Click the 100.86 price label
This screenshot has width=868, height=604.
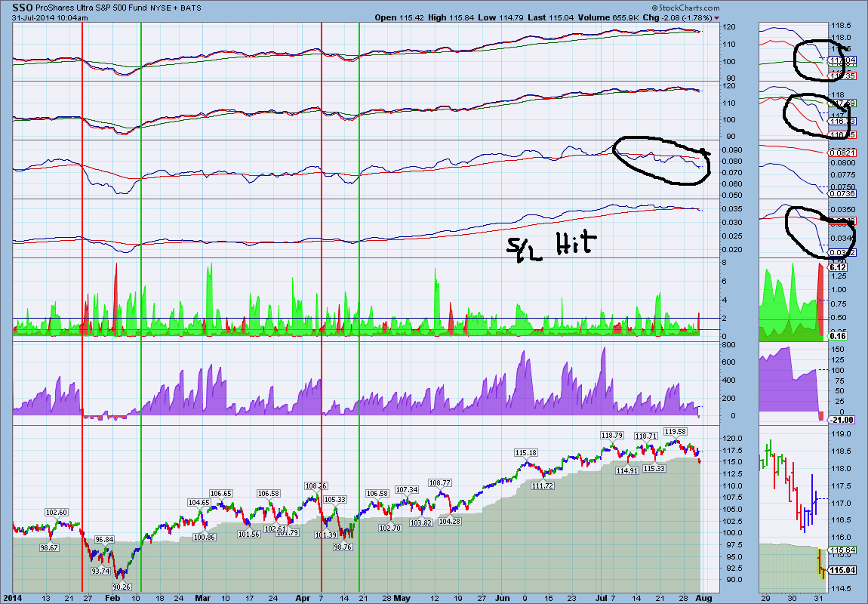click(204, 537)
